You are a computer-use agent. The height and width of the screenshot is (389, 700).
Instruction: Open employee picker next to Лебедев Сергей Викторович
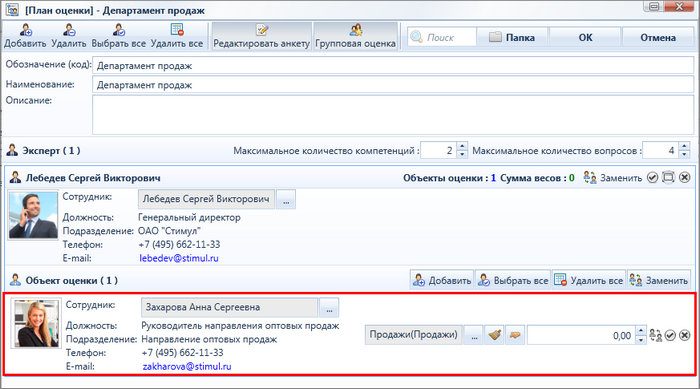click(286, 199)
